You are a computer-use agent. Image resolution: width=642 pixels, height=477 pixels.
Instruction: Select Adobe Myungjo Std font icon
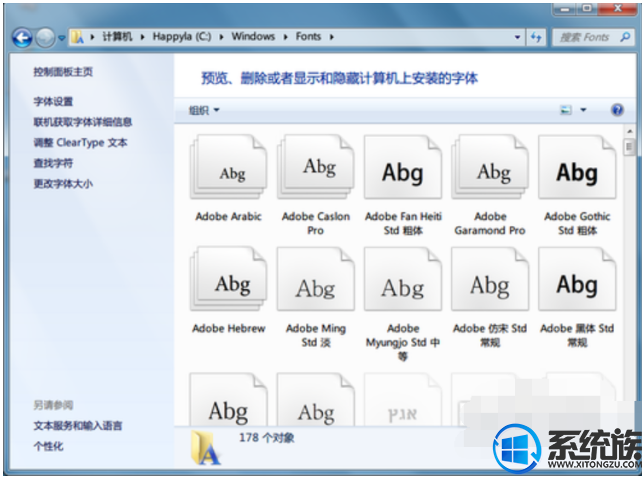403,279
